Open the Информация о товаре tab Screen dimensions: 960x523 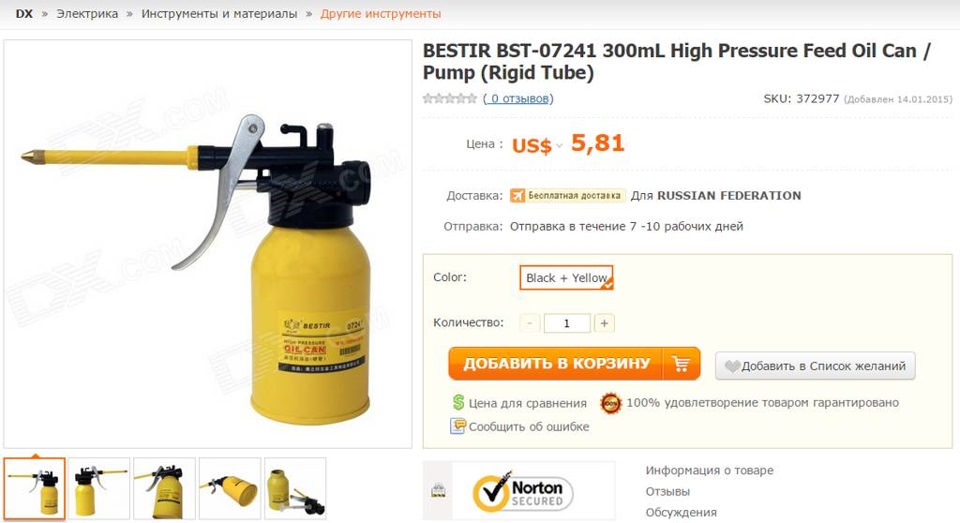click(709, 470)
